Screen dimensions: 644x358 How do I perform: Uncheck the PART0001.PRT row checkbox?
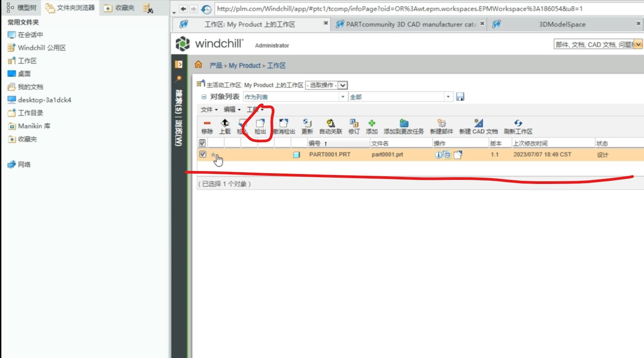coord(202,155)
